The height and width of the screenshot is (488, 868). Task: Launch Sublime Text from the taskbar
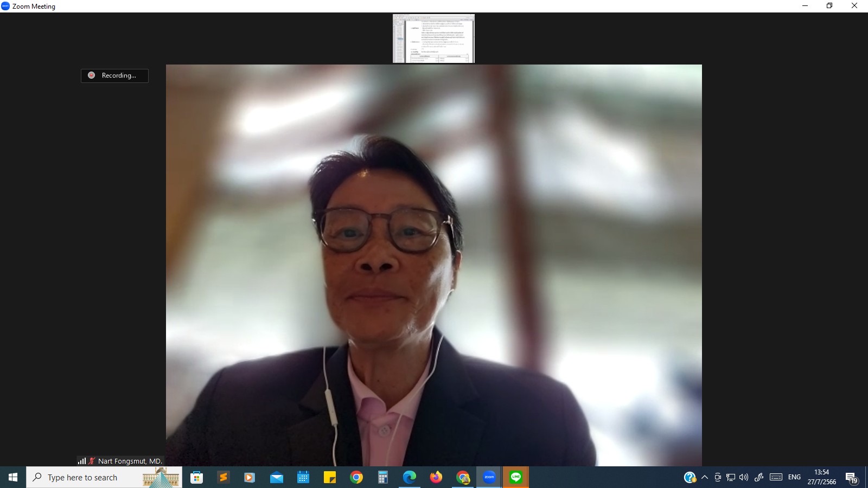click(x=223, y=477)
